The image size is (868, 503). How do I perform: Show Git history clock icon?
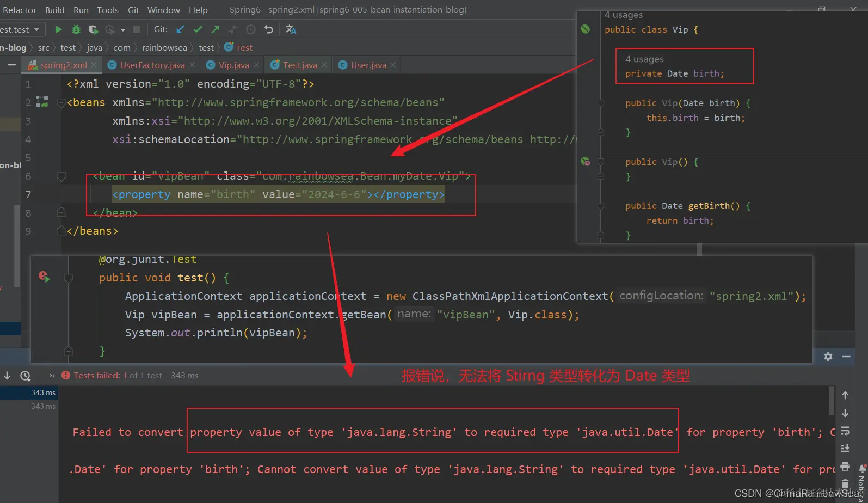pos(251,29)
